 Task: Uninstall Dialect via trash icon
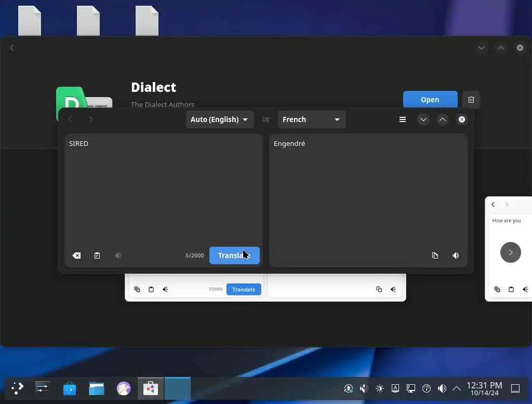point(471,100)
